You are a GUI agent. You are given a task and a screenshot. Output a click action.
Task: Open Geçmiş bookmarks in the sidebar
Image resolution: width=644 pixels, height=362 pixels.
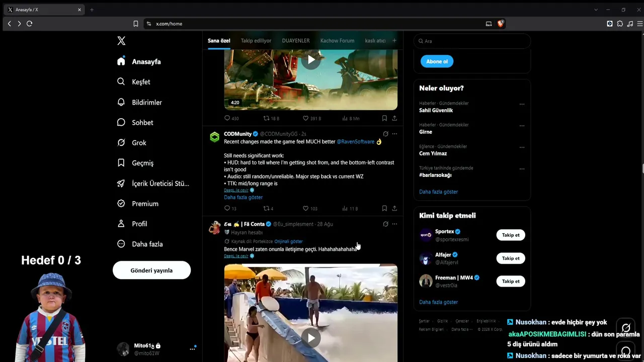click(135, 163)
